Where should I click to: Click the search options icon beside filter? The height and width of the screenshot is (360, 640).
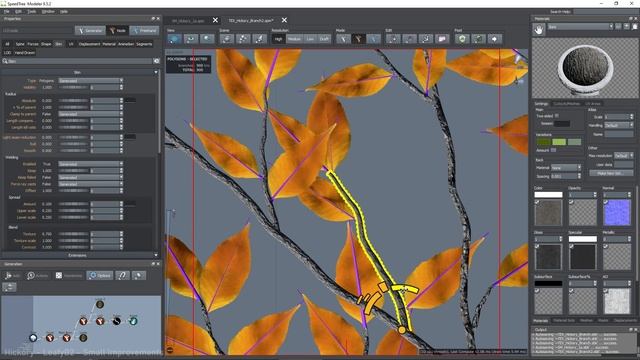pos(156,61)
